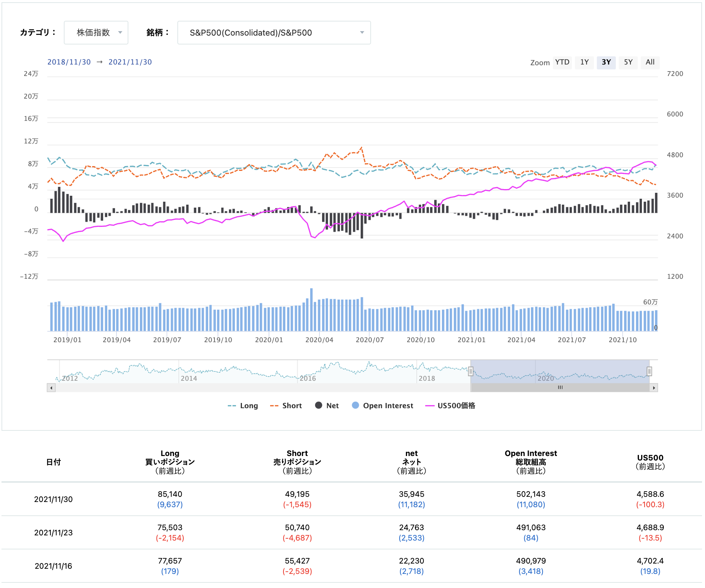Click the navigator area near 2016
The width and height of the screenshot is (705, 588).
(x=308, y=378)
